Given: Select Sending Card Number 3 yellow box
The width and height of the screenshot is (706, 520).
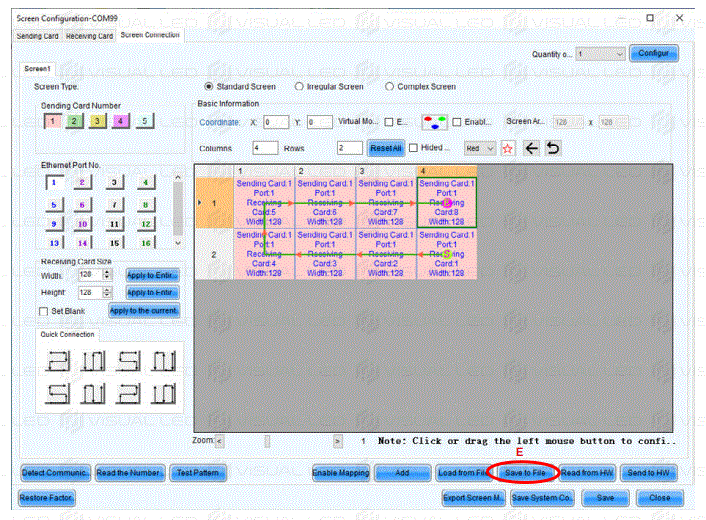Looking at the screenshot, I should point(97,121).
